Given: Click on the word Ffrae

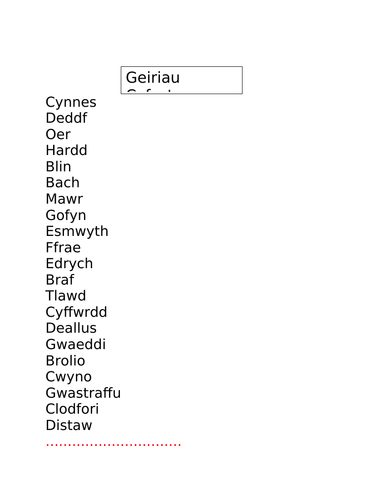Looking at the screenshot, I should pos(63,247).
